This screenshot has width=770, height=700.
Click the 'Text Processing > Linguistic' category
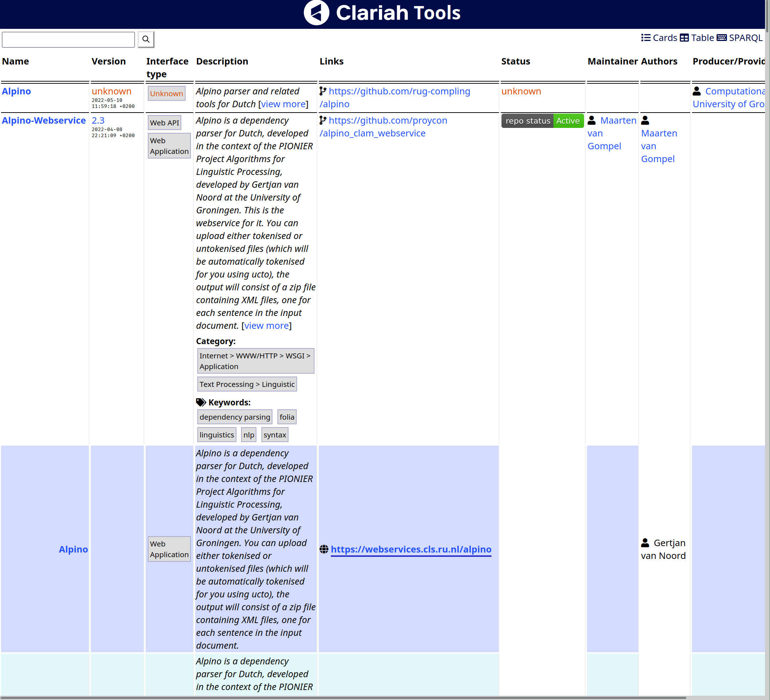click(x=247, y=384)
